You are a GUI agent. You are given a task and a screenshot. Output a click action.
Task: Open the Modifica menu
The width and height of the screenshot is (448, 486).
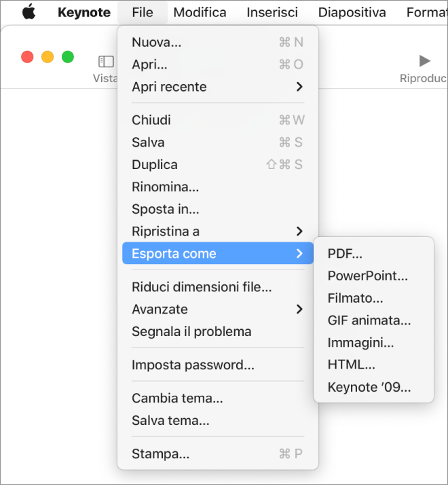click(x=200, y=12)
